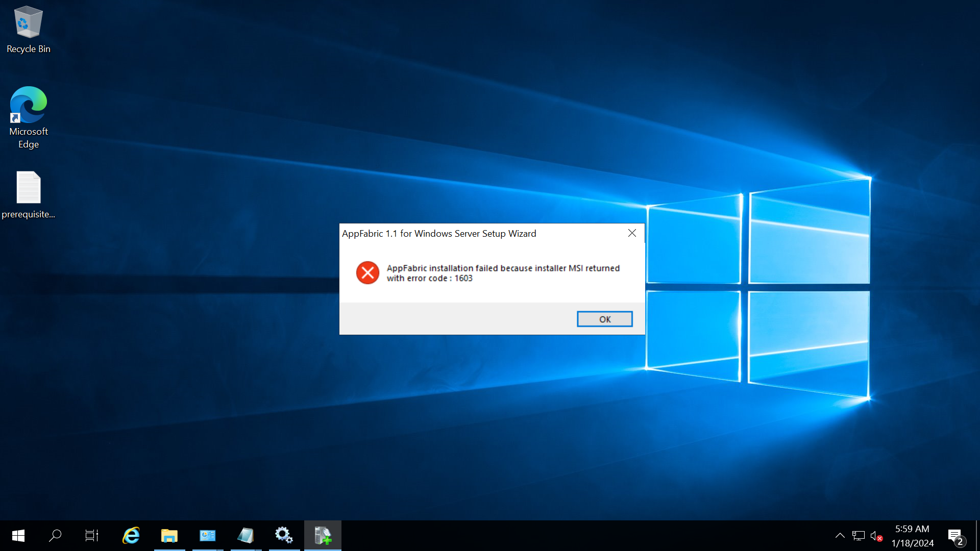Open taskbar search magnifier
Viewport: 980px width, 551px height.
point(55,536)
